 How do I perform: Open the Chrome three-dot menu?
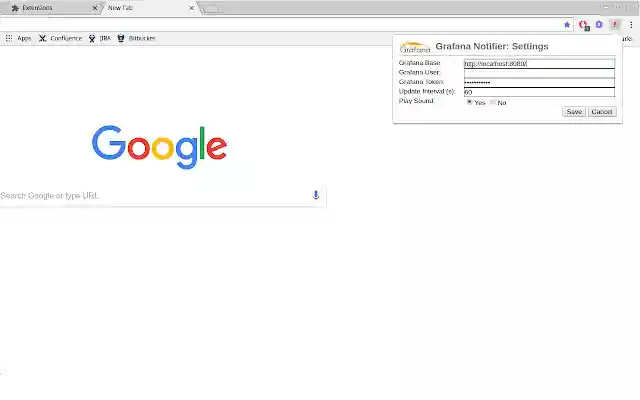631,25
